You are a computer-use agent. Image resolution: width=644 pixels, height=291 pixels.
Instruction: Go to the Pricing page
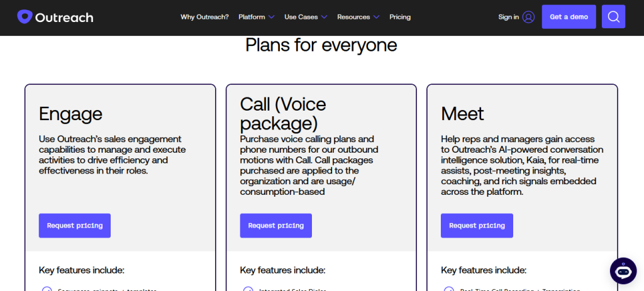pyautogui.click(x=400, y=17)
